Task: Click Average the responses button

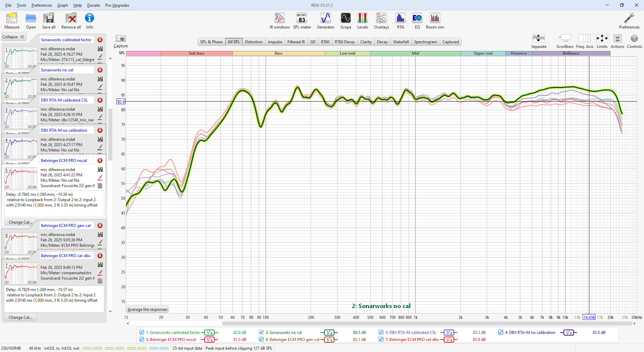Action: [x=148, y=309]
